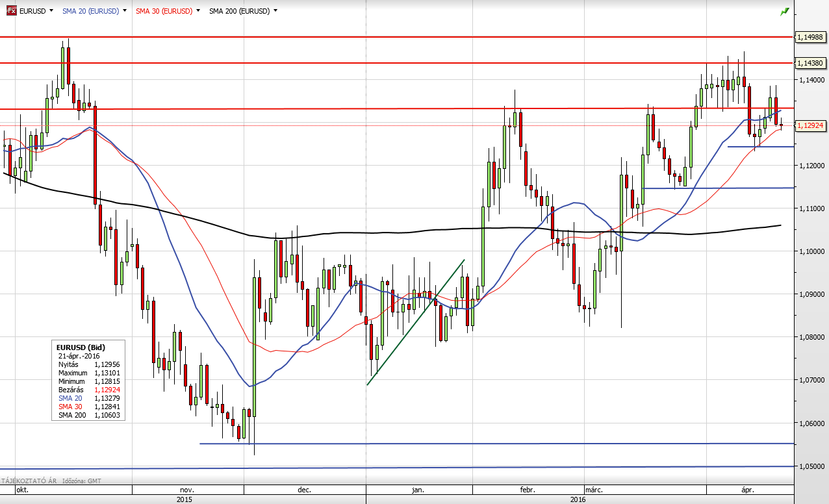Click the red Fx chart icon
This screenshot has height=504, width=829.
pyautogui.click(x=11, y=11)
